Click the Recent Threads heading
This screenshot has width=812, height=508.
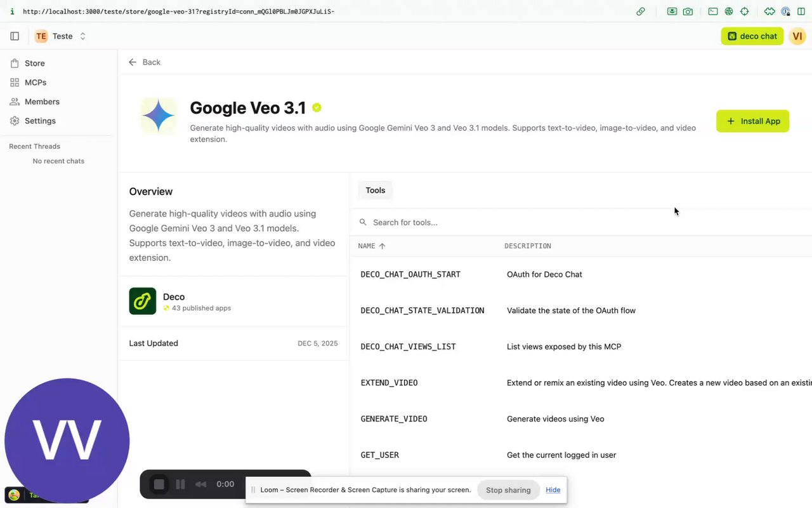tap(35, 147)
